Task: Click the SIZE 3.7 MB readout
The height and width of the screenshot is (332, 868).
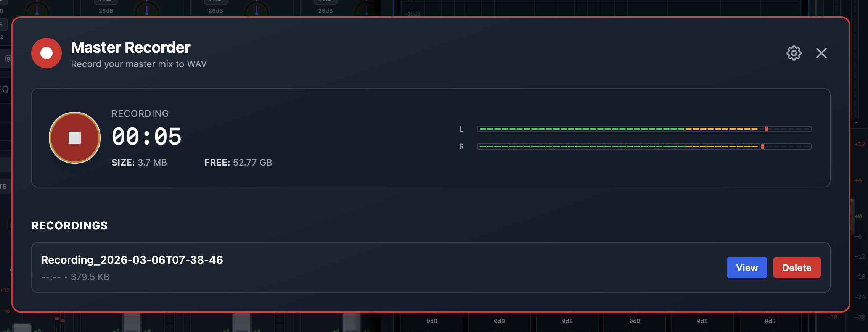Action: point(139,163)
